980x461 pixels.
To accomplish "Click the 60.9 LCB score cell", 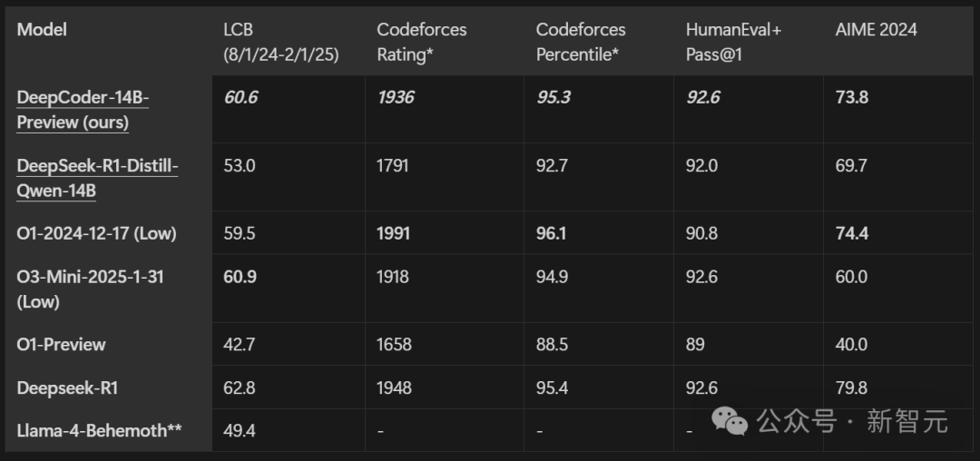I will coord(240,277).
